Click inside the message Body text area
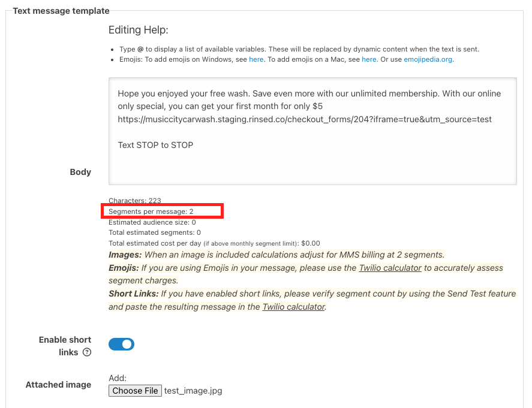This screenshot has width=532, height=408. (x=312, y=165)
